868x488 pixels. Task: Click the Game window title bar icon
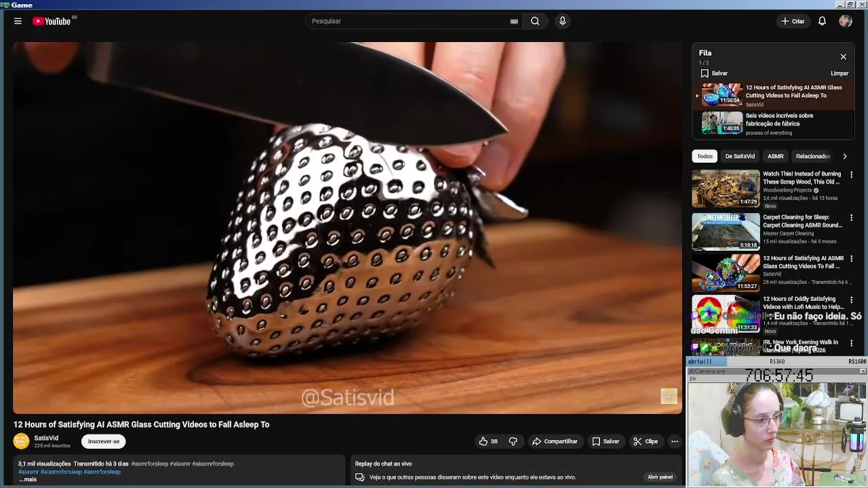coord(5,5)
